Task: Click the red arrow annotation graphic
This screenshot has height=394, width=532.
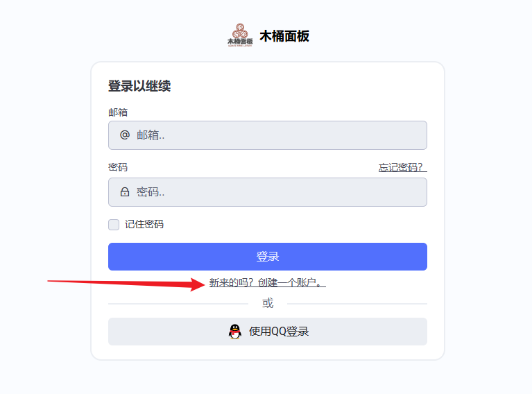Action: pos(126,284)
